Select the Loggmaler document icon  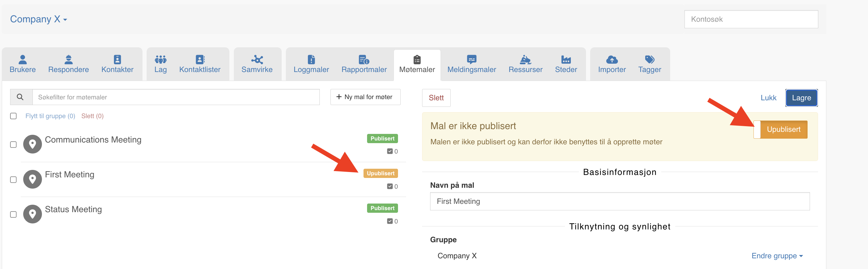click(311, 59)
